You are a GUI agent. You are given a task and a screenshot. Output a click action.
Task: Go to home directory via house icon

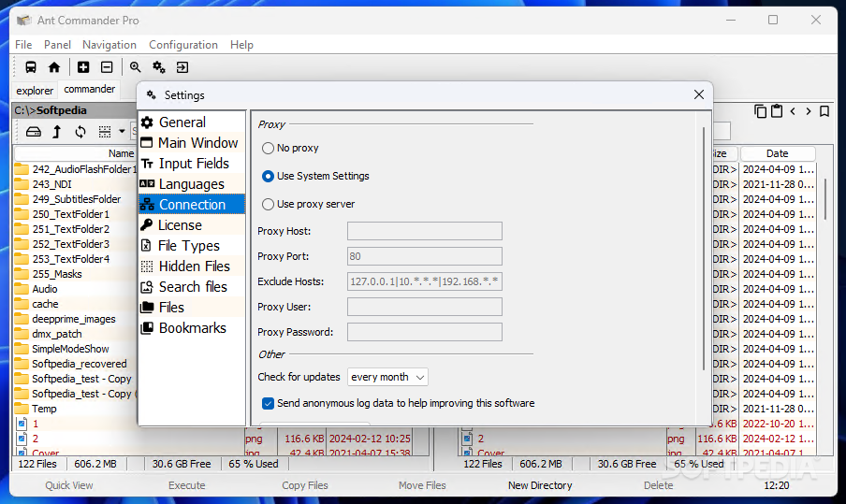tap(54, 67)
